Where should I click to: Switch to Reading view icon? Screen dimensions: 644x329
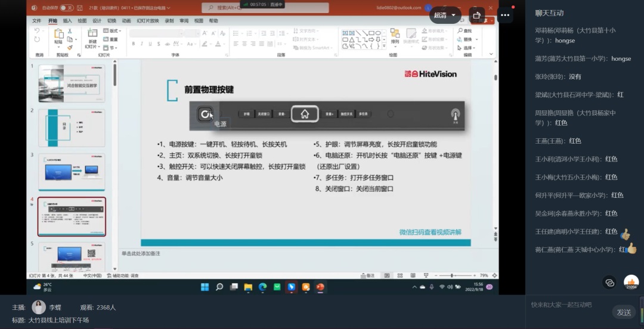pyautogui.click(x=413, y=275)
